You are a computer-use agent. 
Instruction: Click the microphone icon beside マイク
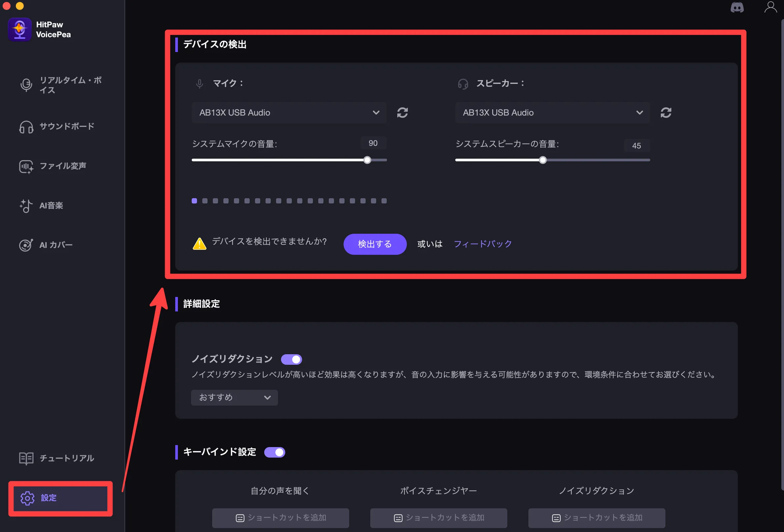(199, 84)
